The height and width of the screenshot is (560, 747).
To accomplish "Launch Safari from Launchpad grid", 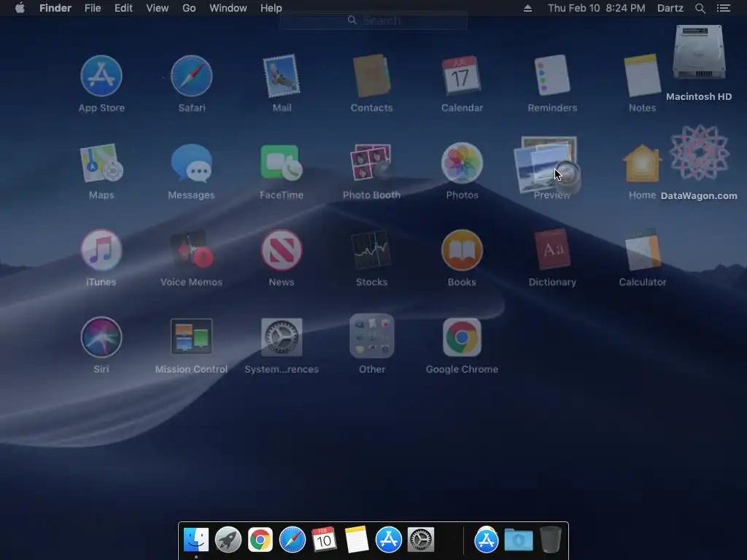I will 192,76.
